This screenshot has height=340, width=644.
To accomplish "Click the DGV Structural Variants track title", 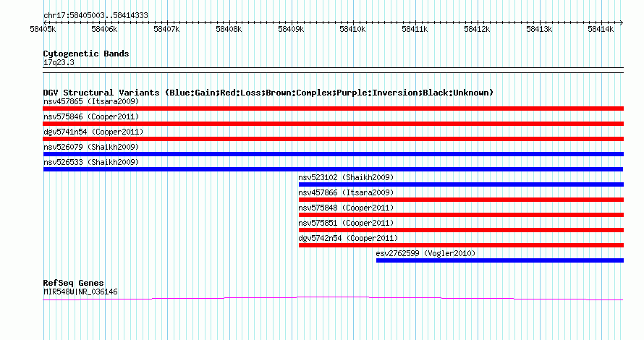I will tap(268, 93).
